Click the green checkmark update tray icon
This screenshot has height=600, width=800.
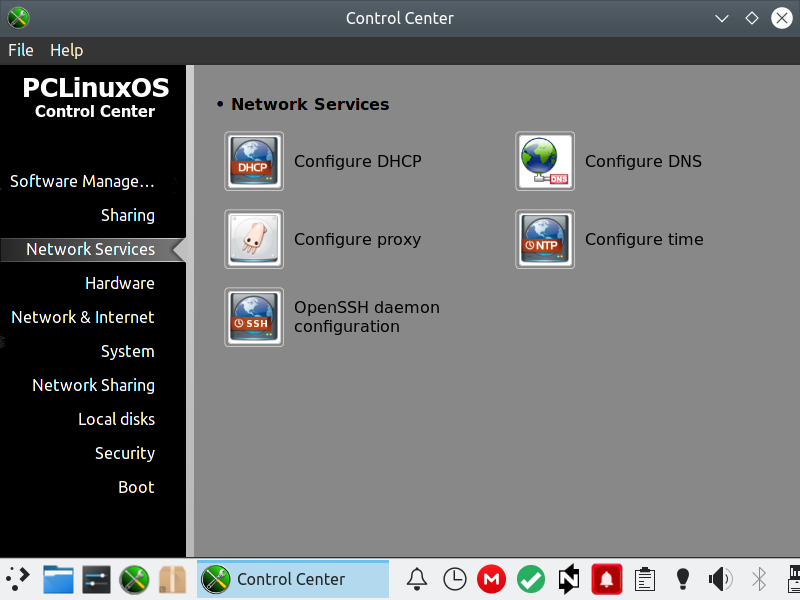click(531, 580)
